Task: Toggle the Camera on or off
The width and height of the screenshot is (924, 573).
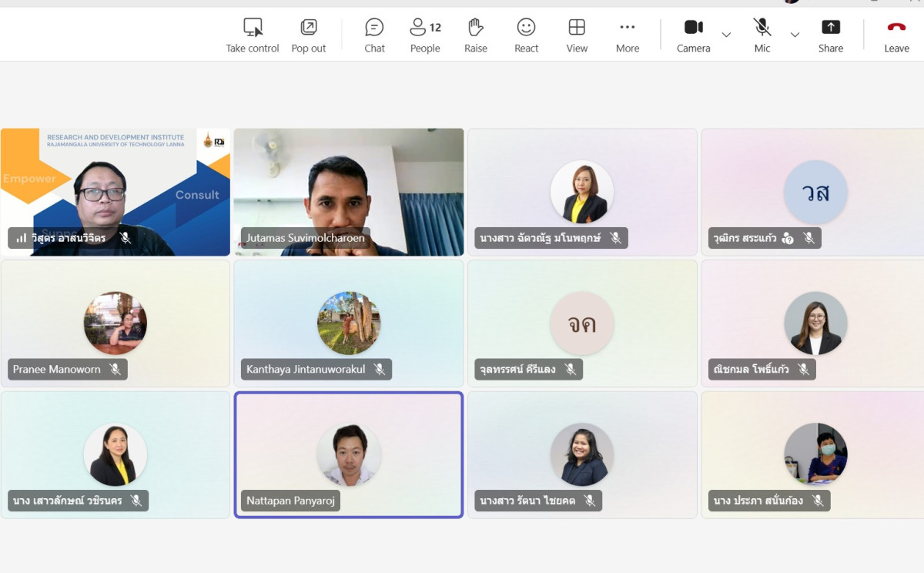Action: [693, 28]
